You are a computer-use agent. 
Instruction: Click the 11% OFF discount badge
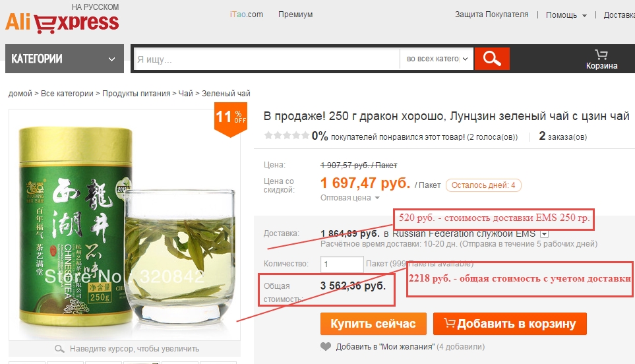click(x=230, y=118)
